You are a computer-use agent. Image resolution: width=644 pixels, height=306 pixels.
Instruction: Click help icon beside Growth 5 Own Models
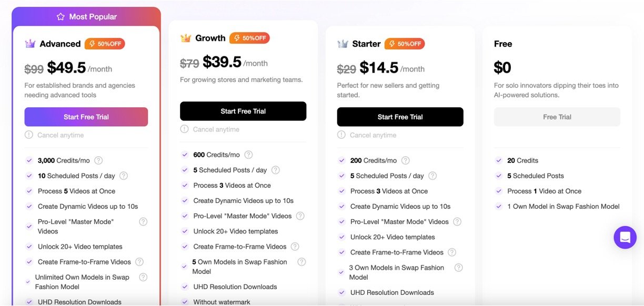[x=301, y=262]
